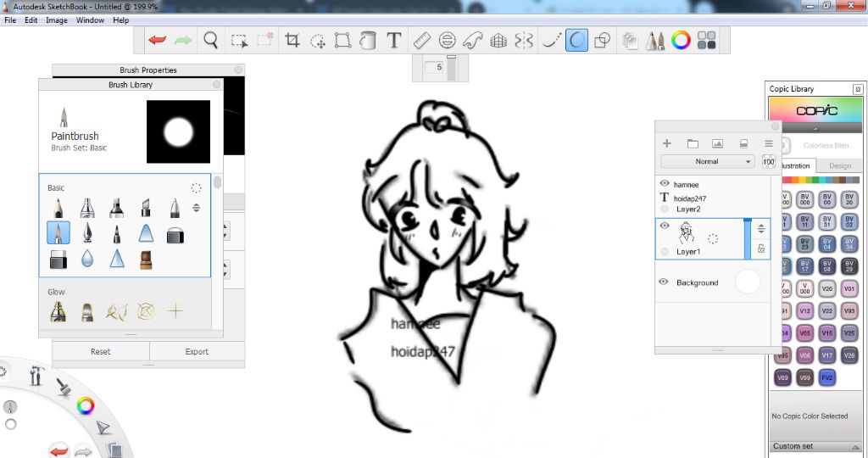Screen dimensions: 868x458
Task: Pick the Airbrush in Basic set
Action: (x=87, y=208)
